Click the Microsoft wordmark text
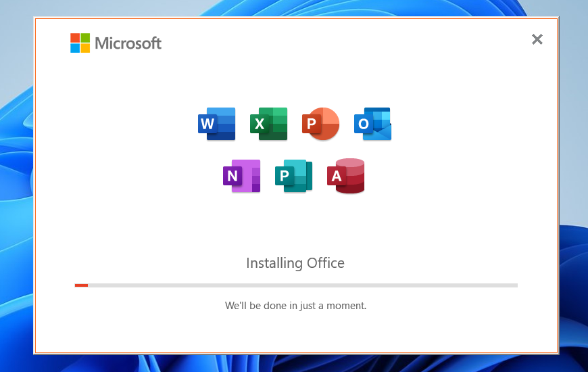 [128, 43]
